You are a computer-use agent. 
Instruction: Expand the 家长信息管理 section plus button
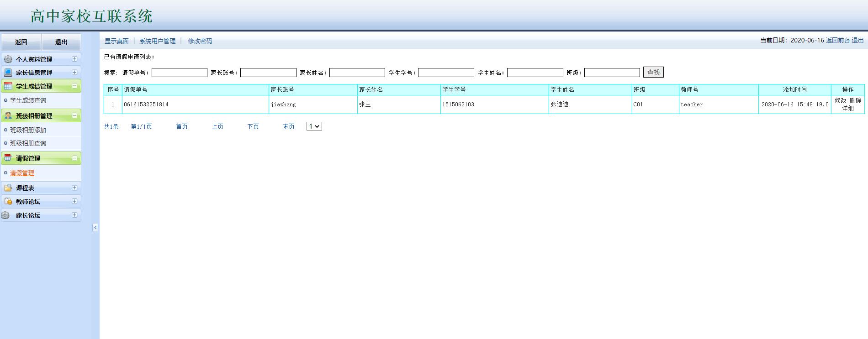tap(74, 72)
